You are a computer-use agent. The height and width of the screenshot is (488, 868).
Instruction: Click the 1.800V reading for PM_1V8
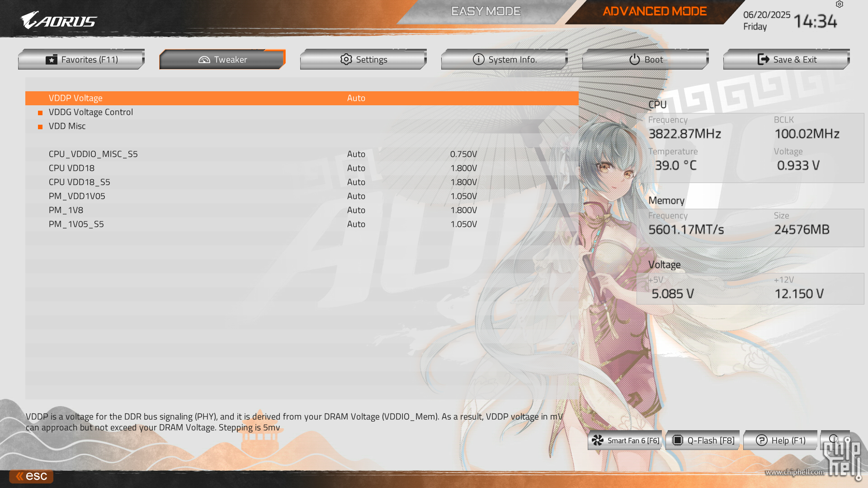point(464,210)
